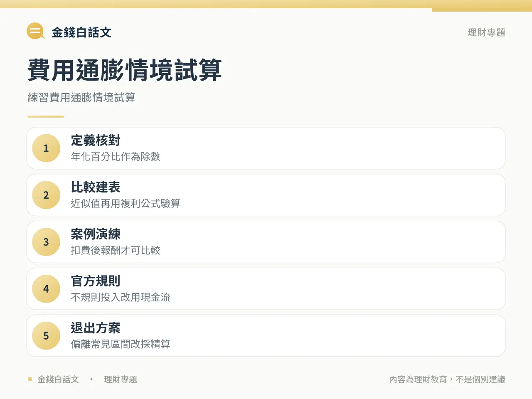Click the 年化百分比作為除數 description
The image size is (532, 399).
116,157
